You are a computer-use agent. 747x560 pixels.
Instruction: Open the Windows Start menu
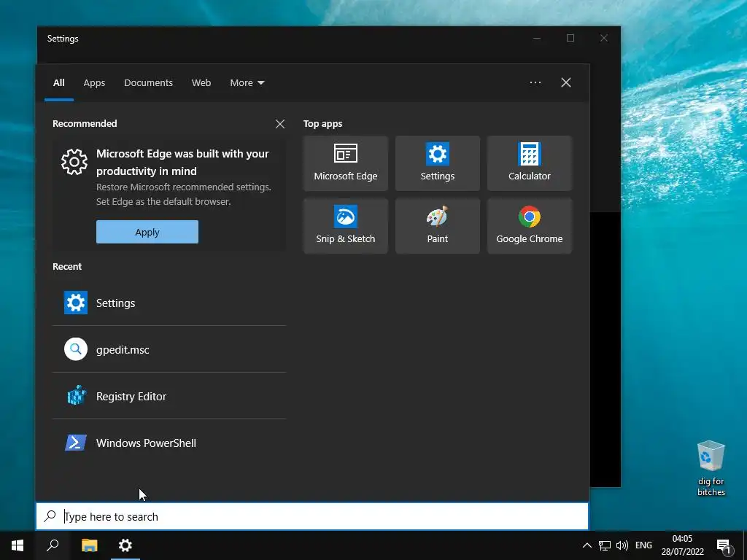(18, 545)
